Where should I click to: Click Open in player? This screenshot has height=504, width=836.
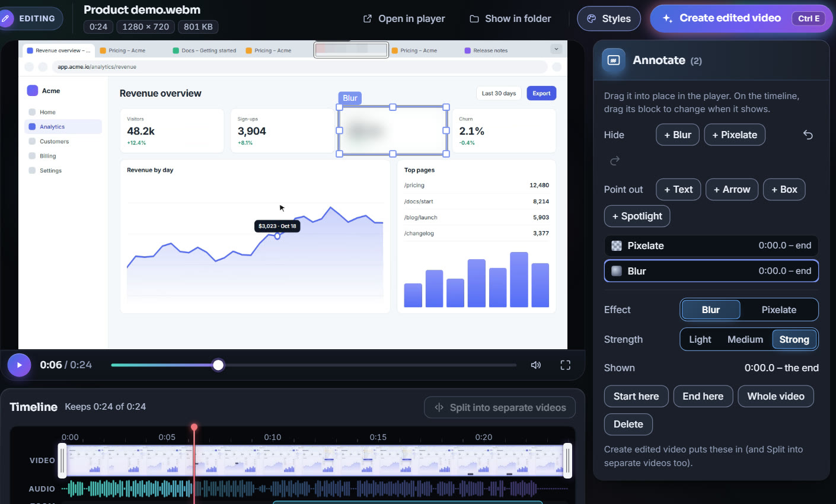tap(404, 18)
